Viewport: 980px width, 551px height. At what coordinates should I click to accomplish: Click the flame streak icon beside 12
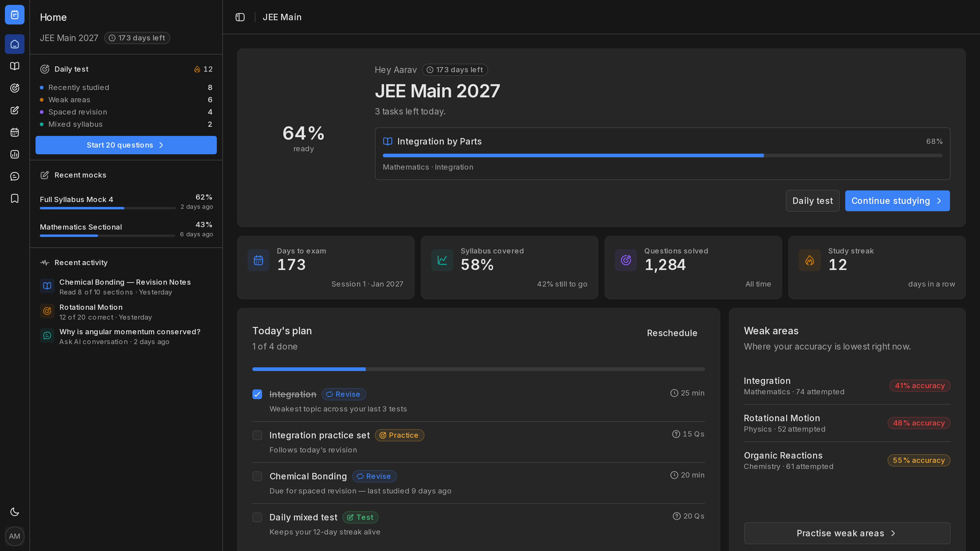(197, 69)
